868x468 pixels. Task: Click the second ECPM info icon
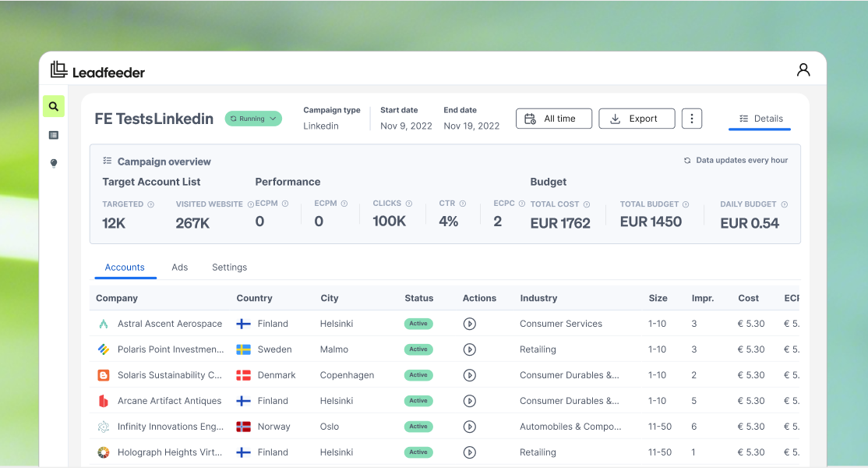[x=344, y=204]
